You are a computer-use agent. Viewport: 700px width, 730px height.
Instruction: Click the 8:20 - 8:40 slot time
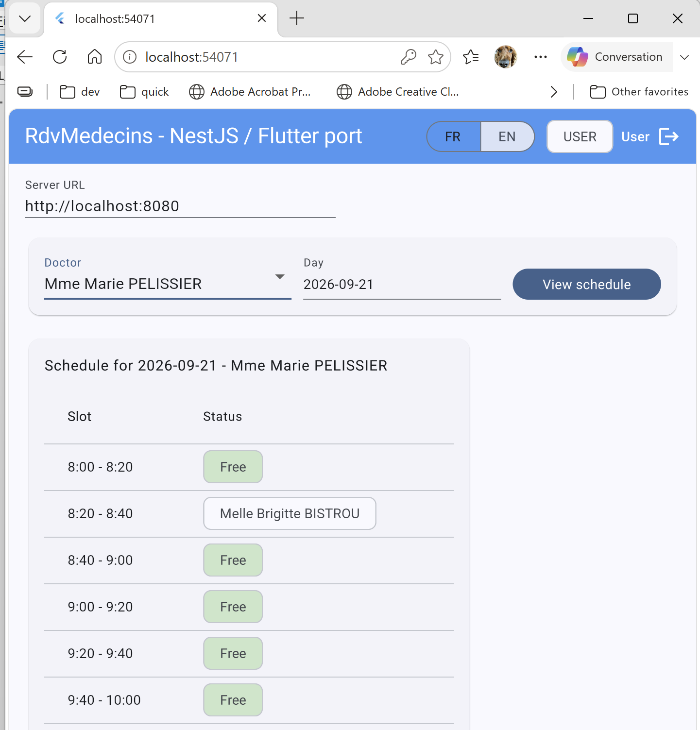(100, 513)
